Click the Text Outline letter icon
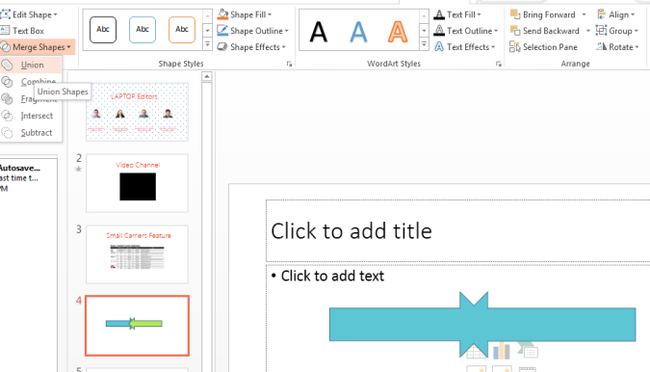 click(x=439, y=31)
